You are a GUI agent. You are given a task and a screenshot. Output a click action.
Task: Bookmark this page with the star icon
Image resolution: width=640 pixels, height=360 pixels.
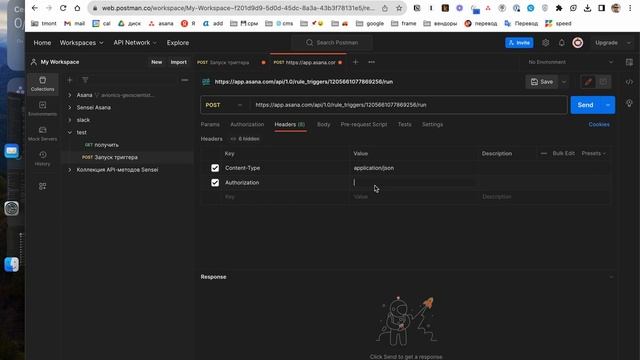click(399, 8)
